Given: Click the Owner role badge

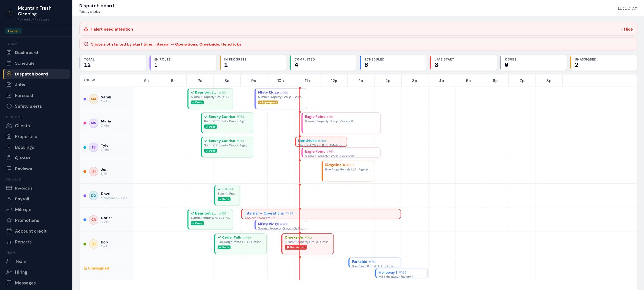Looking at the screenshot, I should (x=14, y=31).
